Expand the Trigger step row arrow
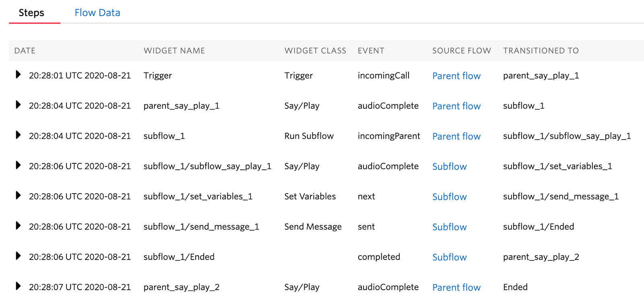Image resolution: width=644 pixels, height=301 pixels. 18,75
